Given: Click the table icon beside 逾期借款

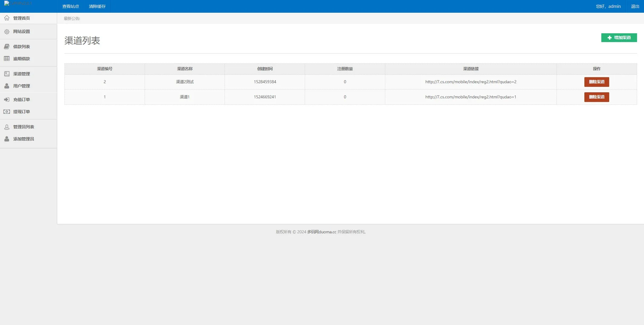Looking at the screenshot, I should [7, 59].
